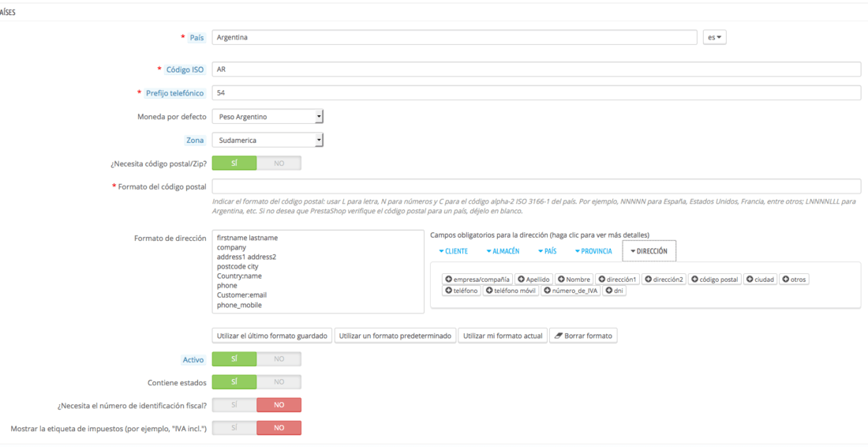Add the Nombre field tag

[574, 280]
